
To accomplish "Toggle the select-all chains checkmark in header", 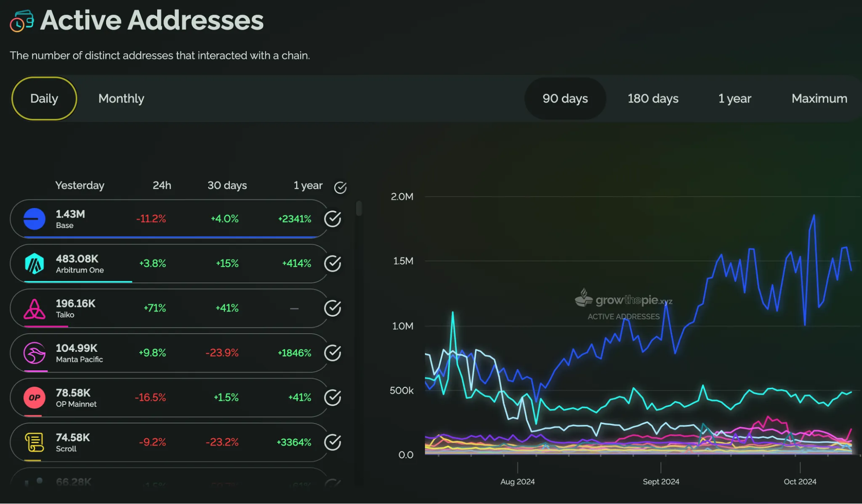I will pos(340,187).
